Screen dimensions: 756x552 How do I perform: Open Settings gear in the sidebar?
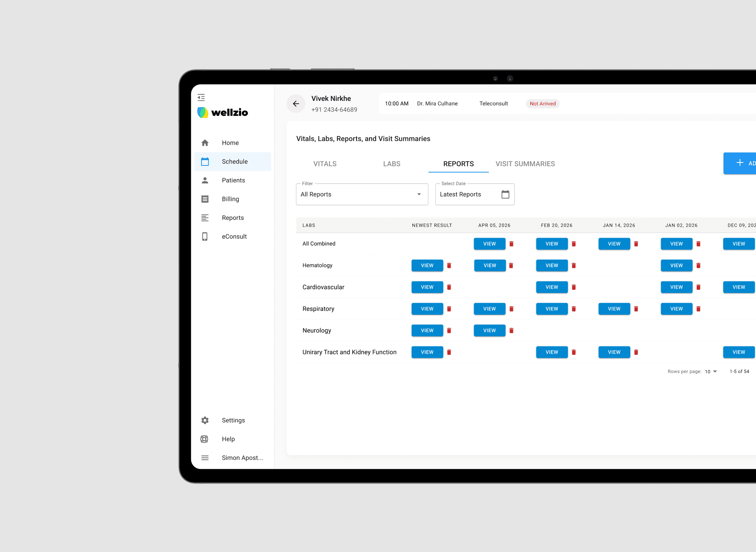pos(205,420)
